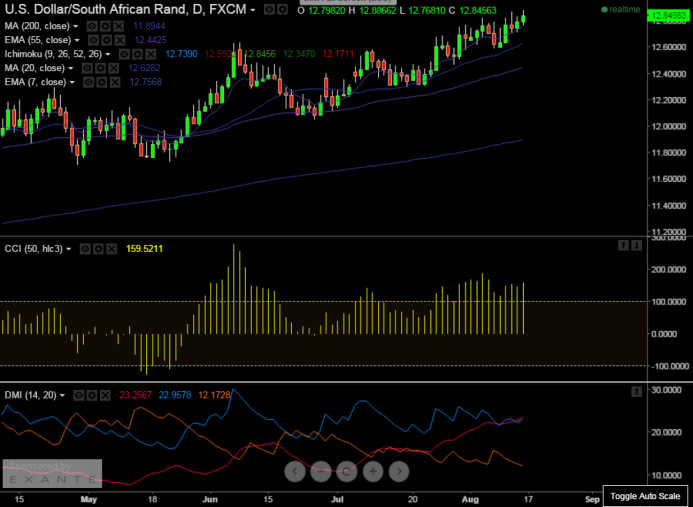Remove the Ichimoku indicator with X
The height and width of the screenshot is (507, 693).
[151, 54]
